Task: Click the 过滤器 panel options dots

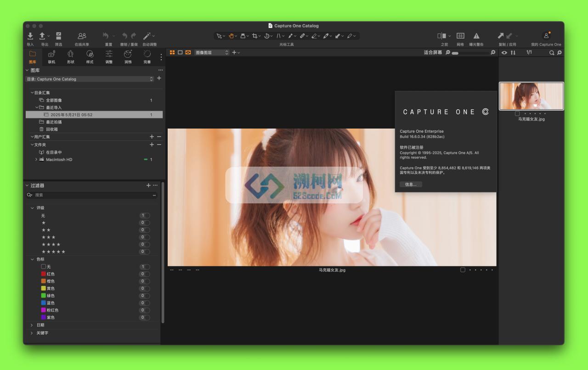Action: 155,185
